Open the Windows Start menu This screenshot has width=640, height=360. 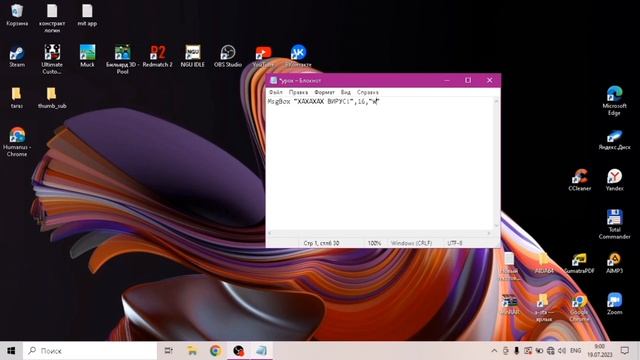pos(11,351)
